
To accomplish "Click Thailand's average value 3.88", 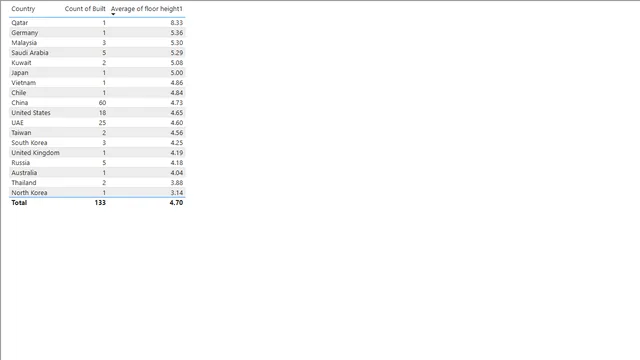I will click(177, 182).
